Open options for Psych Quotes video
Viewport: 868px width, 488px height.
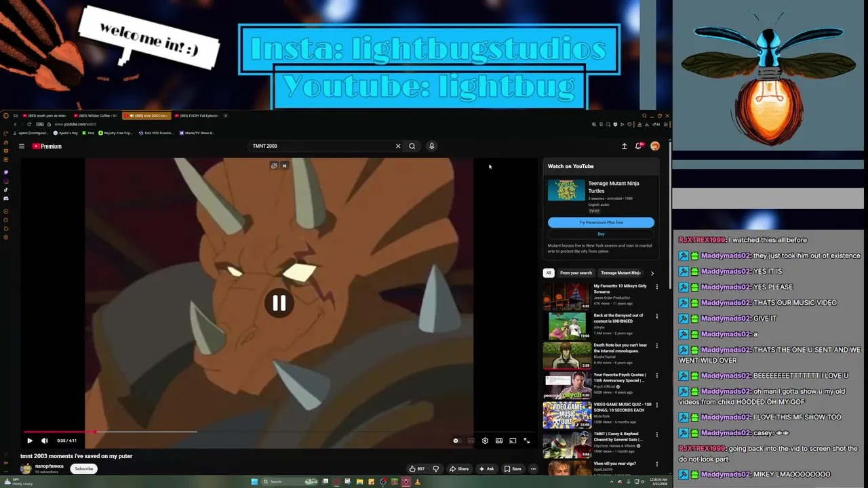pyautogui.click(x=656, y=375)
